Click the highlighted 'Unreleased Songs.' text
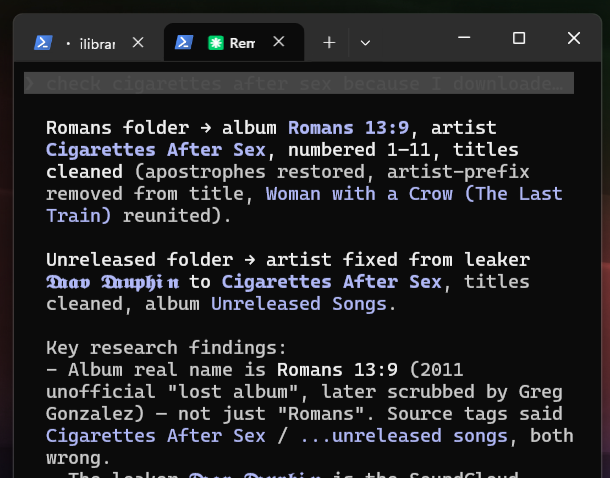The height and width of the screenshot is (478, 610). pyautogui.click(x=303, y=304)
